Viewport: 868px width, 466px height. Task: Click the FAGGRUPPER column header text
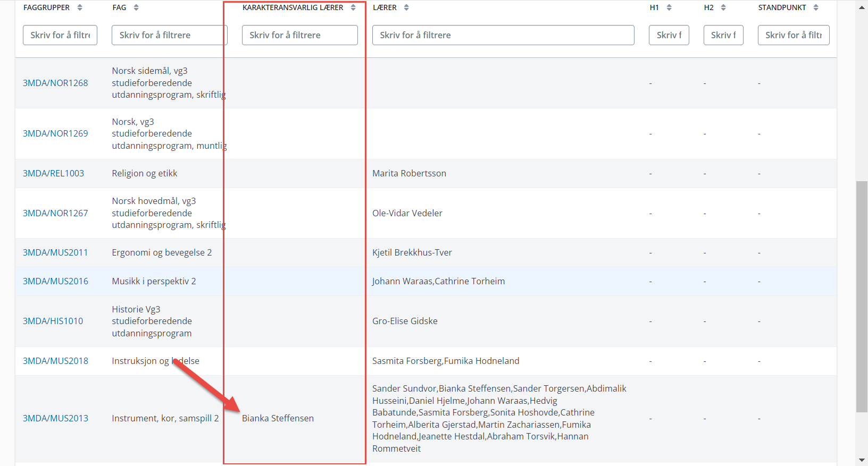46,7
